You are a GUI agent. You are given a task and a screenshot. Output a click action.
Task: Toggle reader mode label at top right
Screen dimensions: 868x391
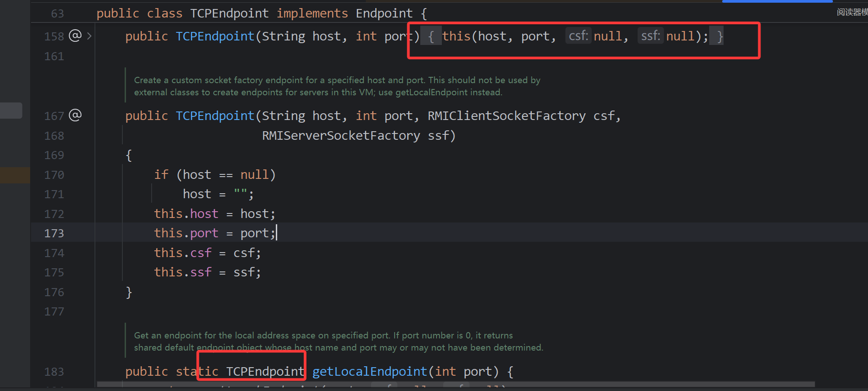(x=851, y=12)
